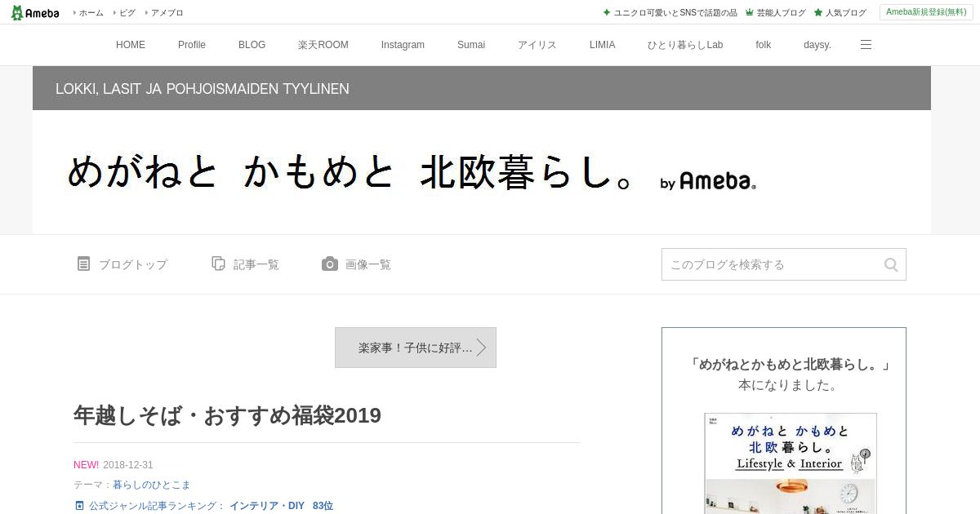Open the アイリス menu item
The image size is (980, 514).
(537, 45)
